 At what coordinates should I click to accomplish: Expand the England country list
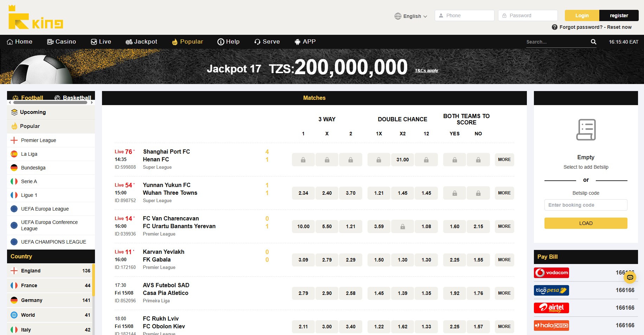click(51, 271)
